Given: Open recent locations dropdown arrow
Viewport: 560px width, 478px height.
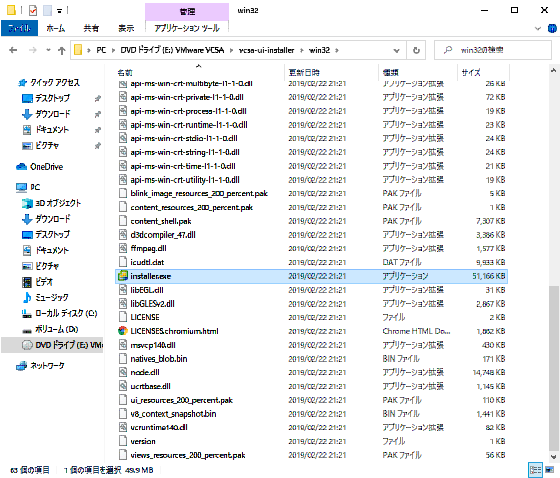Looking at the screenshot, I should pos(48,50).
